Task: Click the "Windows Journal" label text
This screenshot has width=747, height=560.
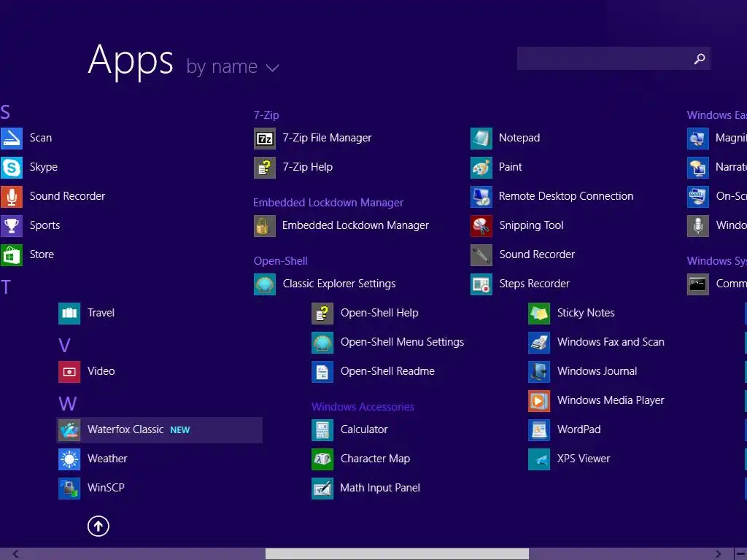Action: [597, 371]
